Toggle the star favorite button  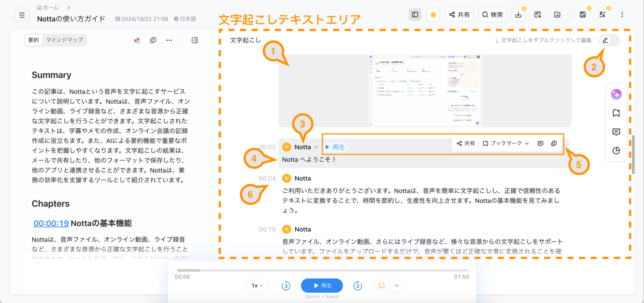[x=433, y=15]
